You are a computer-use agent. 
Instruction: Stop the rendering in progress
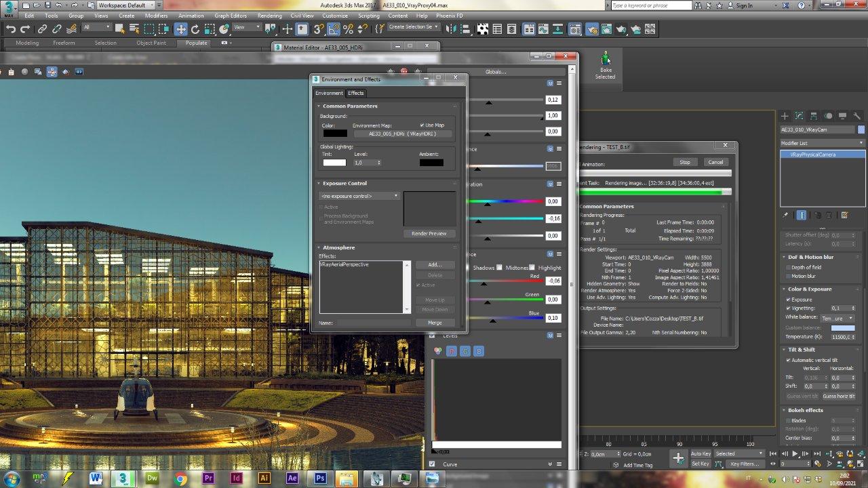click(685, 162)
